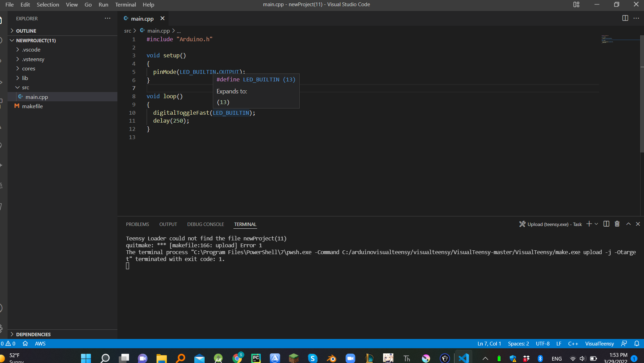Open the notifications bell in status bar
The image size is (644, 363).
click(637, 343)
